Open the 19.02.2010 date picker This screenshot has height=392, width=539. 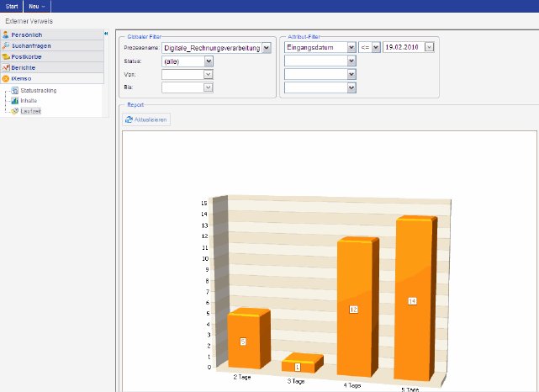[x=430, y=48]
